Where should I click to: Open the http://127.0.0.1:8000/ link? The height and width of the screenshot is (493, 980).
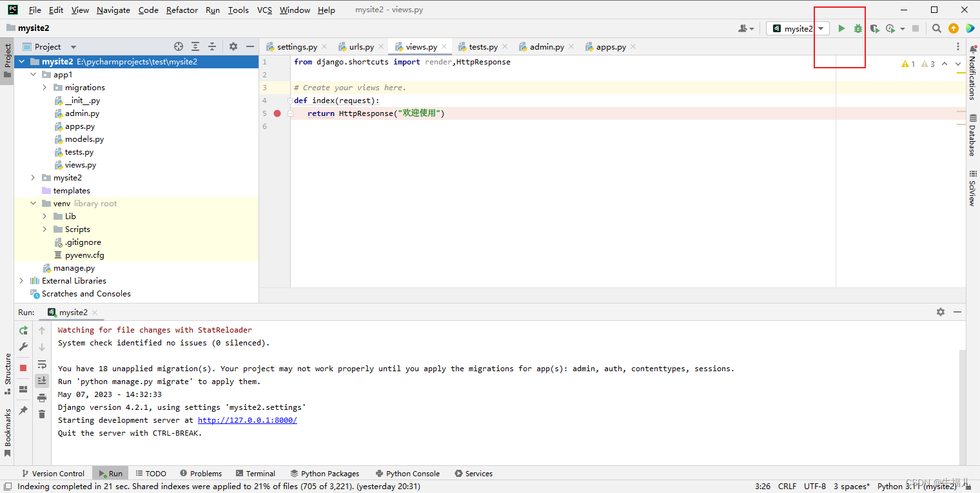[248, 420]
